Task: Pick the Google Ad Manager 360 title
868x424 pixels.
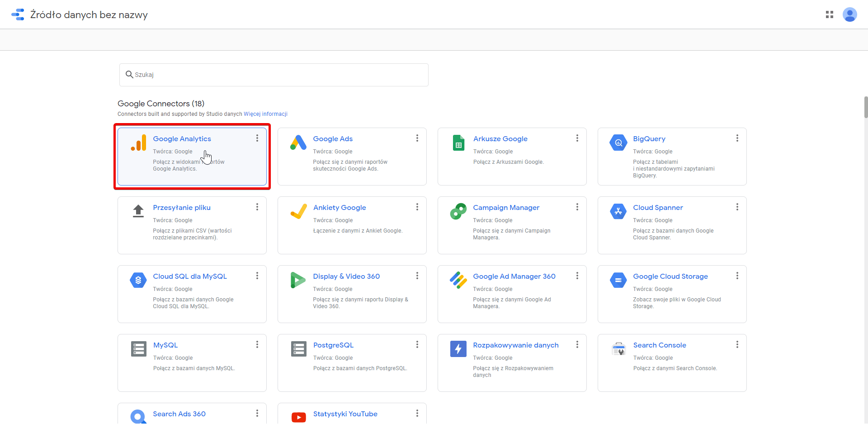Action: click(514, 276)
